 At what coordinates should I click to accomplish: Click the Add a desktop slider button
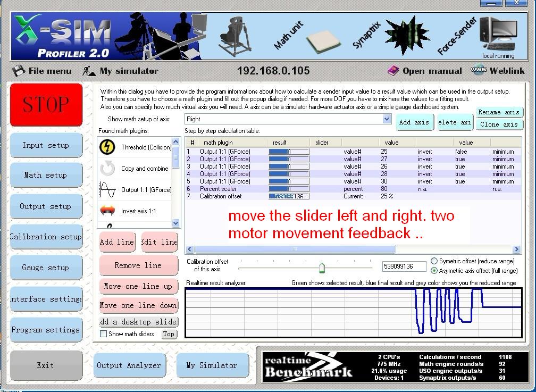[138, 322]
